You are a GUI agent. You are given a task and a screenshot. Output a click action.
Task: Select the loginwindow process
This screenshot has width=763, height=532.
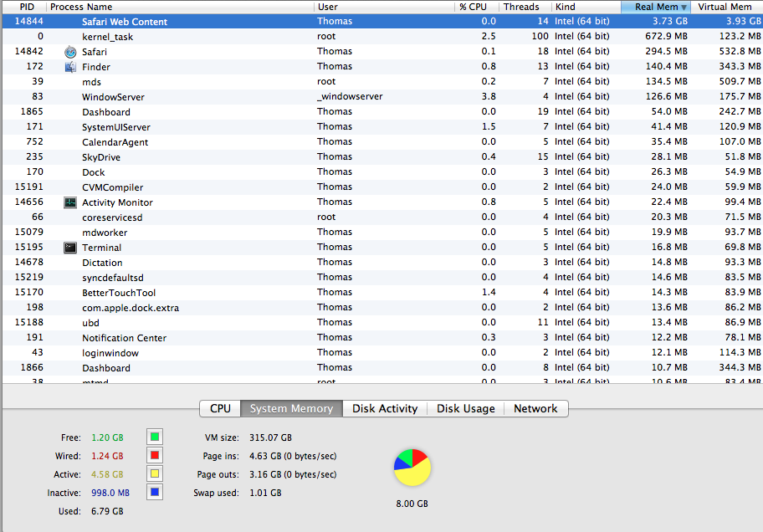coord(110,353)
